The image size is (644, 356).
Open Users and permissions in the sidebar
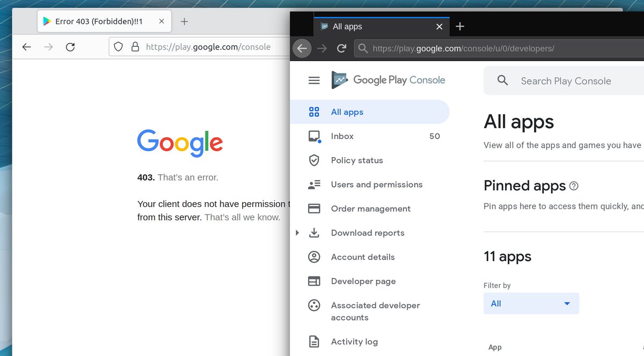370,184
